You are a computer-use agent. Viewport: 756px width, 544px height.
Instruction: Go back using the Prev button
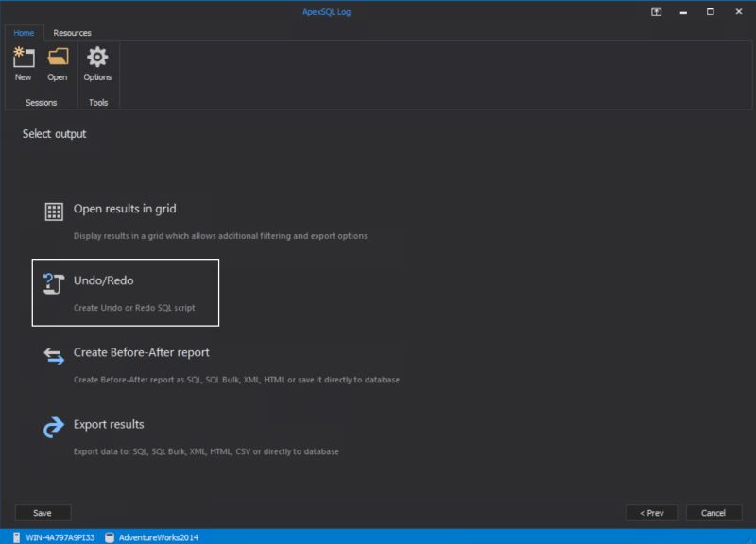(652, 512)
